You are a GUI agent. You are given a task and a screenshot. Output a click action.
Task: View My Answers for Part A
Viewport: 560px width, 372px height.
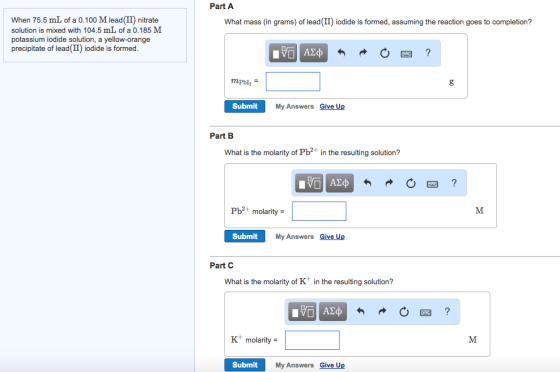(x=294, y=106)
